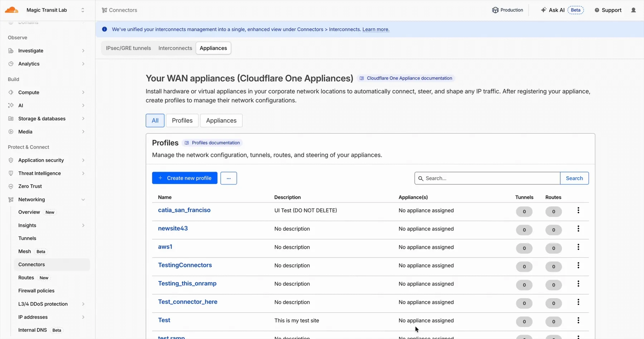Open row actions for Test_connector_here
This screenshot has width=644, height=339.
coord(578,302)
